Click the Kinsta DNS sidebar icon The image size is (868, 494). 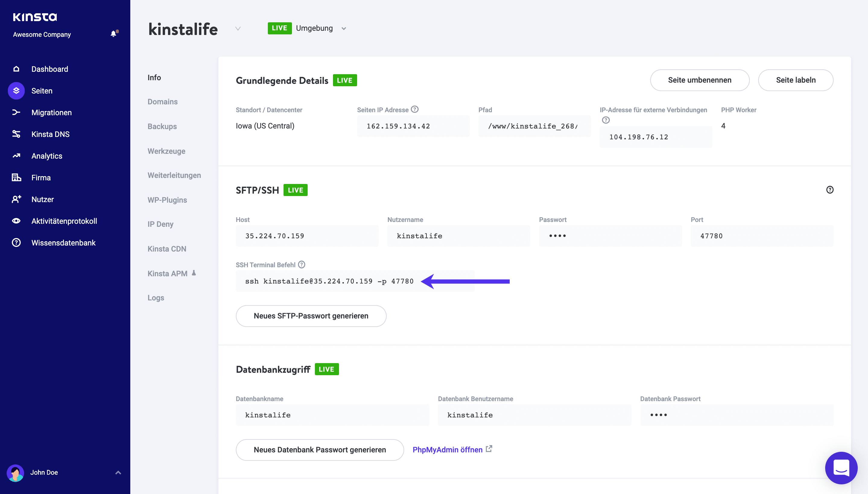(x=17, y=134)
